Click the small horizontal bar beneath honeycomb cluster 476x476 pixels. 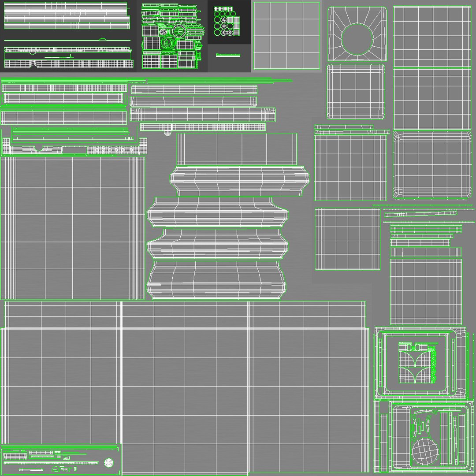click(x=228, y=55)
